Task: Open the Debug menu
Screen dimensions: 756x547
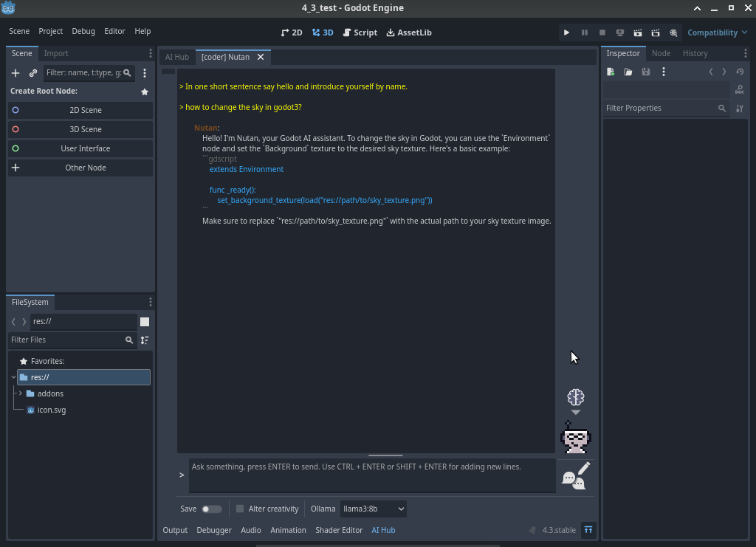Action: pos(83,31)
